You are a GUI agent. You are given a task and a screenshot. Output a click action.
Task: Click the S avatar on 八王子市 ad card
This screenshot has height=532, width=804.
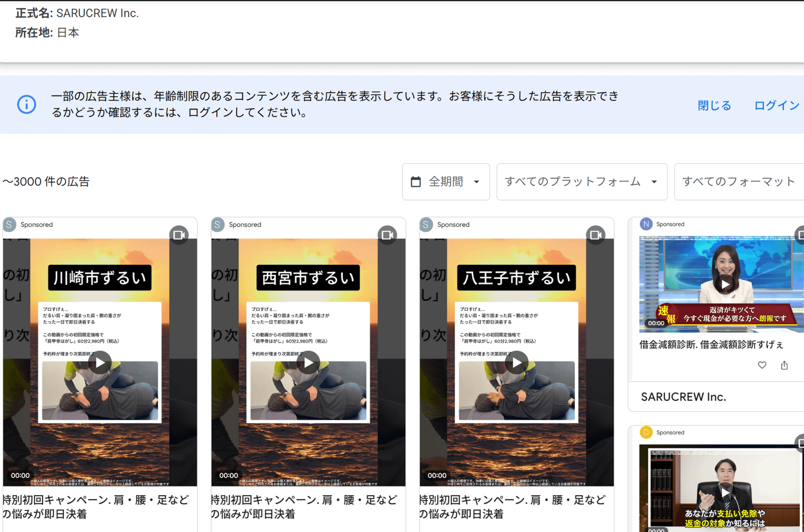pyautogui.click(x=426, y=224)
